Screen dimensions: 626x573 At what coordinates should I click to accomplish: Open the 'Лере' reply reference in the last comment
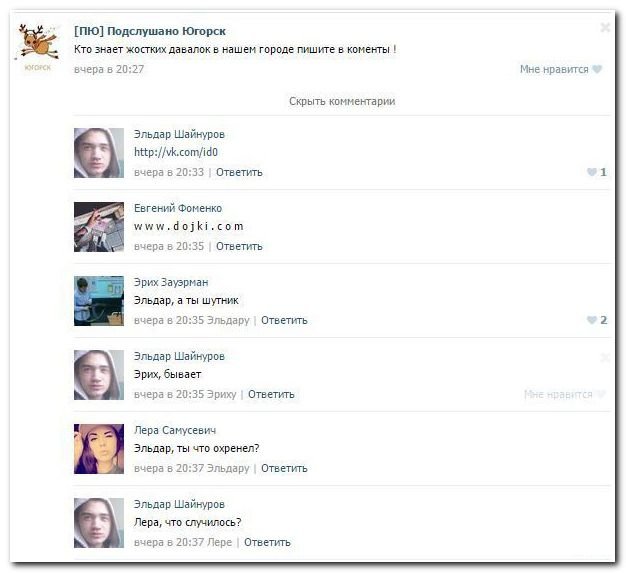221,542
